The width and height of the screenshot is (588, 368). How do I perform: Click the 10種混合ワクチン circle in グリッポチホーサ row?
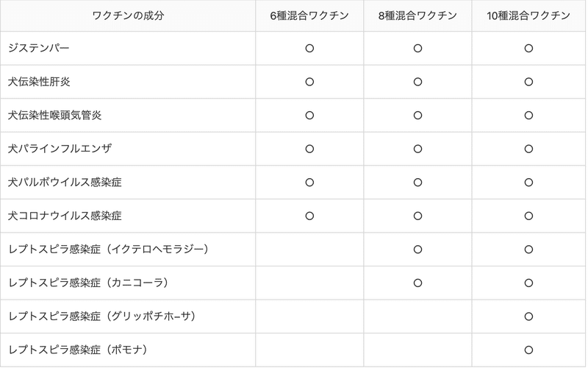click(x=528, y=316)
